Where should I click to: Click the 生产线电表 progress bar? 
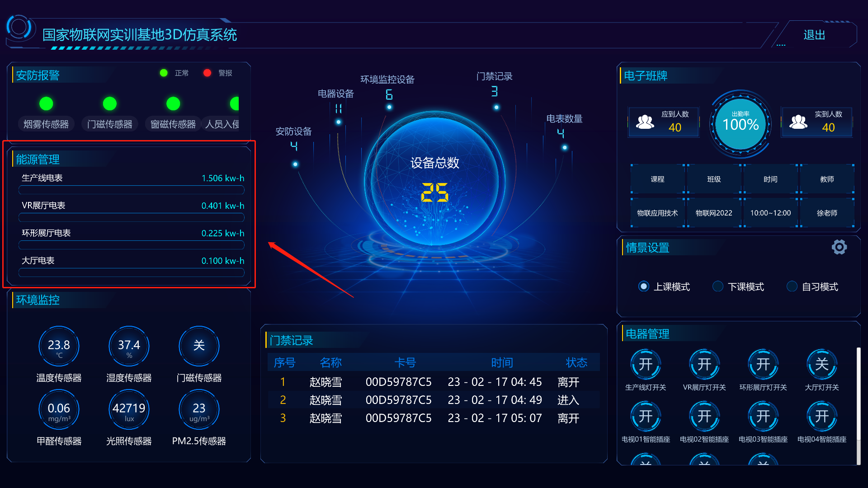tap(132, 190)
